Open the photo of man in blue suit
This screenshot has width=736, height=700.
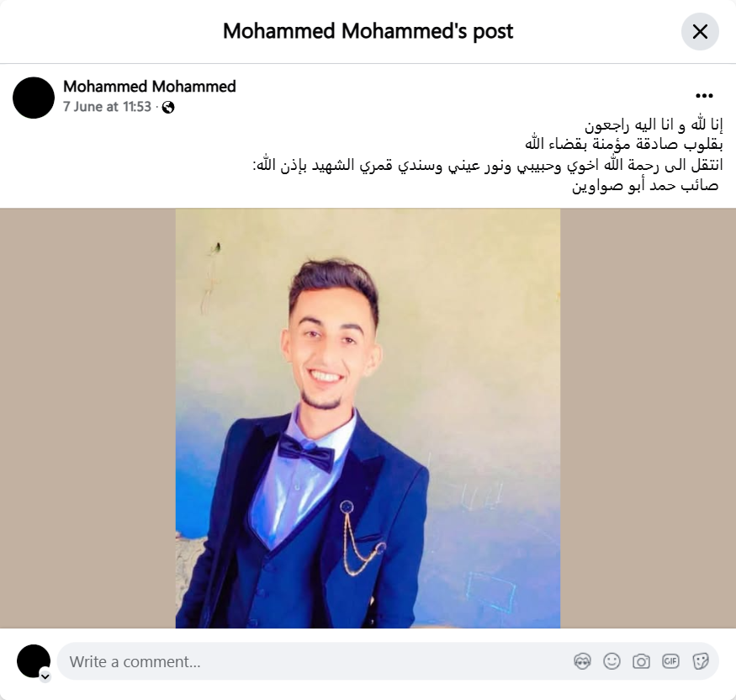(368, 418)
